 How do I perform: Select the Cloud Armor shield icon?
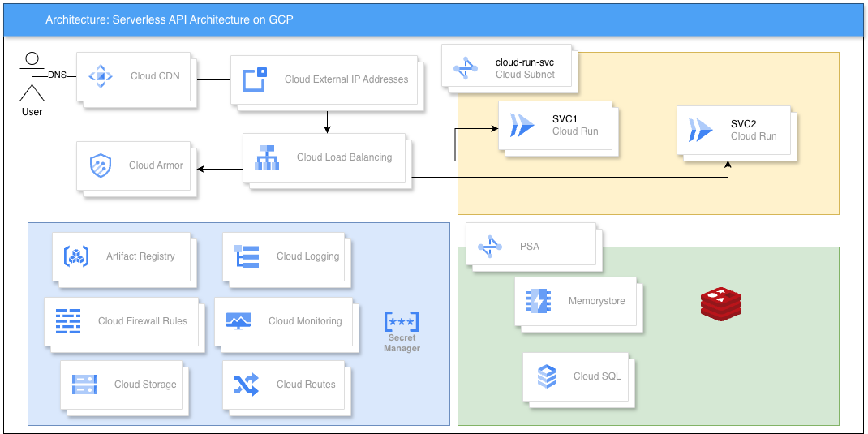click(x=101, y=165)
